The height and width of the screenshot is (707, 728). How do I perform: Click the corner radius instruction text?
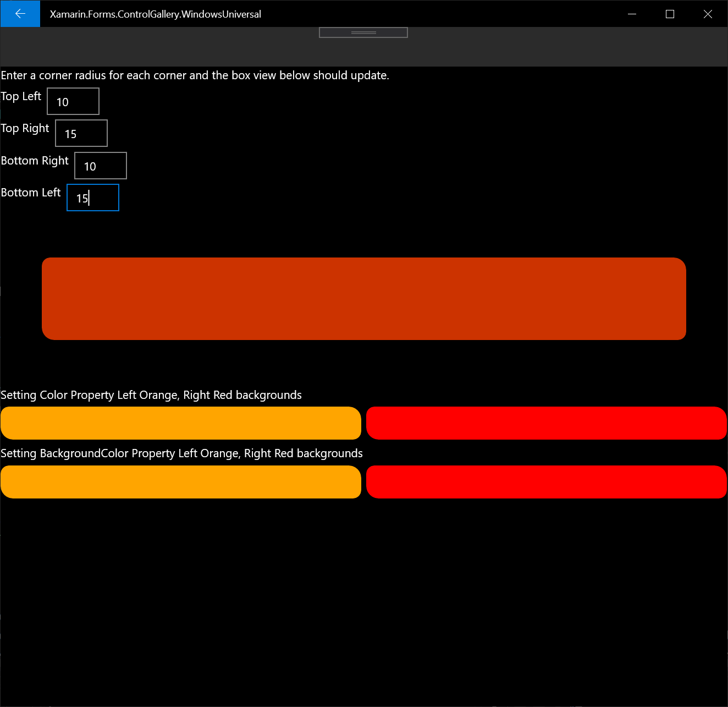click(195, 75)
